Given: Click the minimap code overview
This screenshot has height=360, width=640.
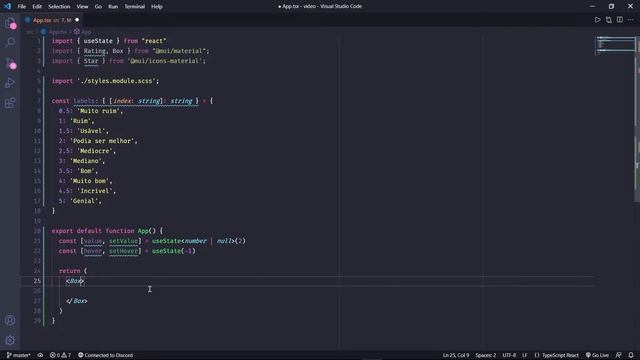Looking at the screenshot, I should tap(615, 45).
